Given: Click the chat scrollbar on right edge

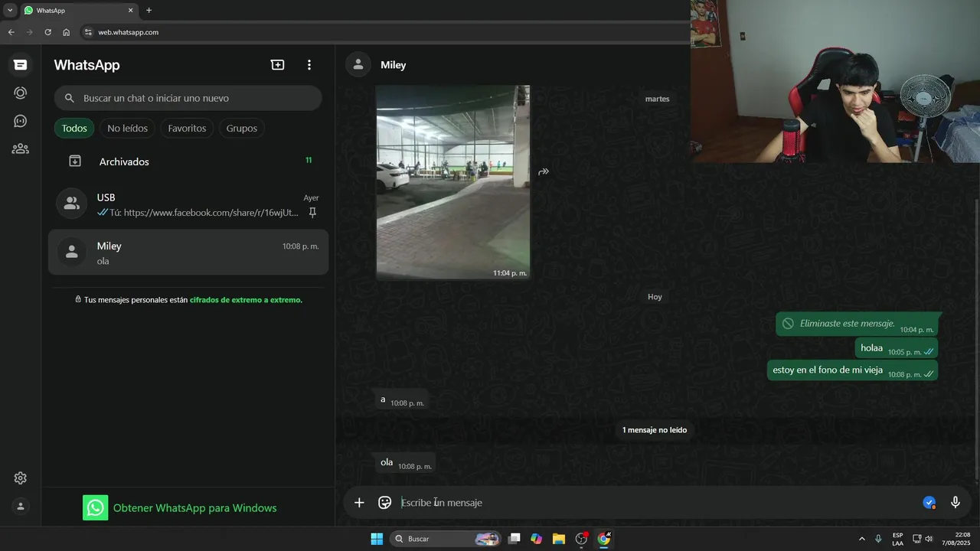Looking at the screenshot, I should (x=976, y=341).
